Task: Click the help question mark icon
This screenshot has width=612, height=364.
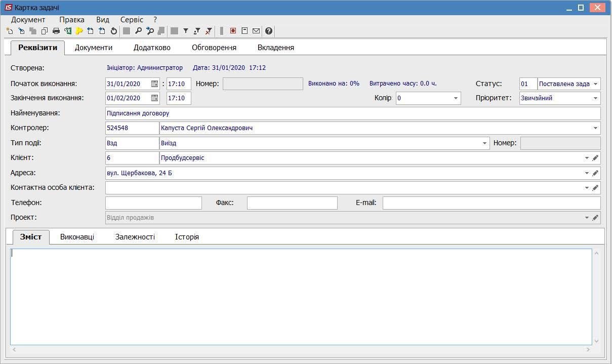Action: click(269, 31)
